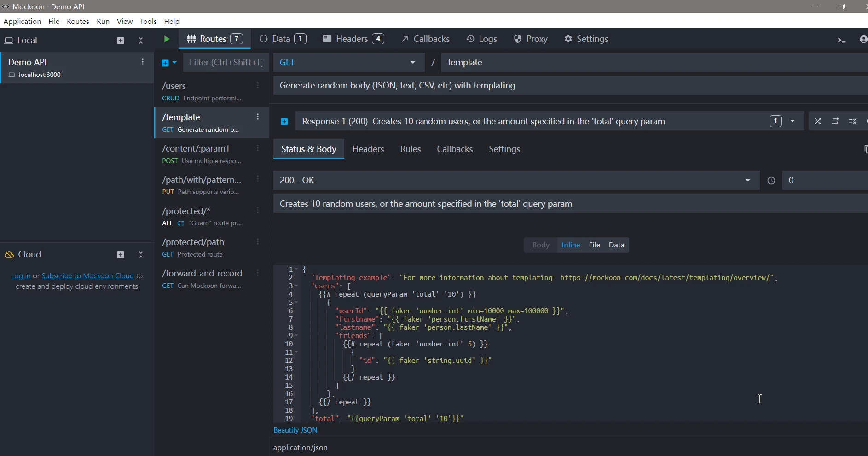Toggle random response mode shuffle icon
Viewport: 868px width, 456px height.
818,122
